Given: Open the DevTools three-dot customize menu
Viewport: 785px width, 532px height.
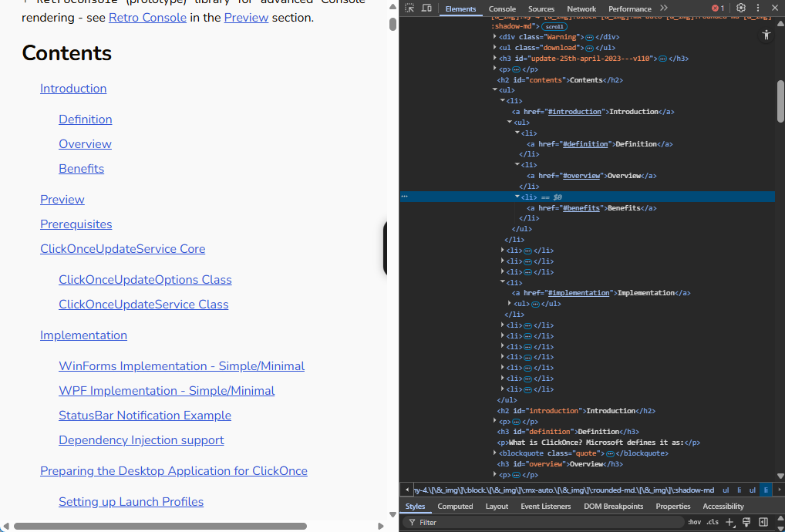Looking at the screenshot, I should [758, 8].
